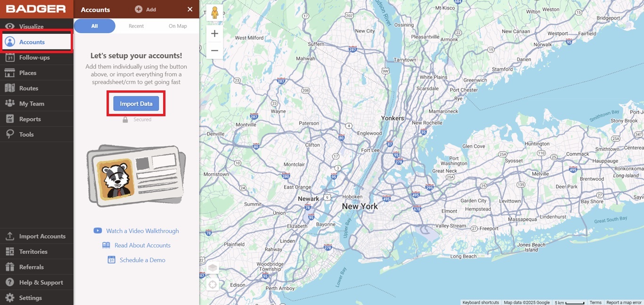The width and height of the screenshot is (644, 305).
Task: Click the Tarrytown label on the map
Action: pos(405,60)
